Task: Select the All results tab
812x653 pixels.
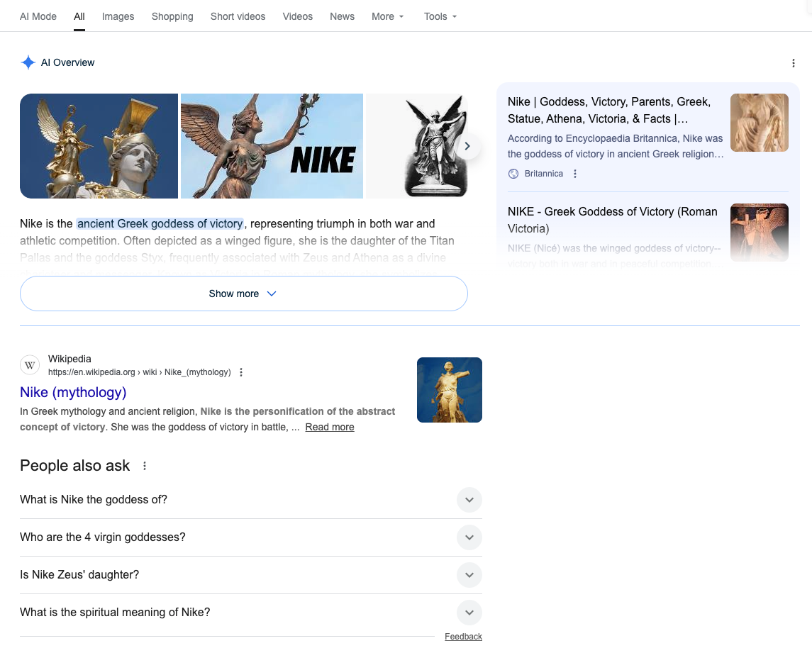Action: 79,16
